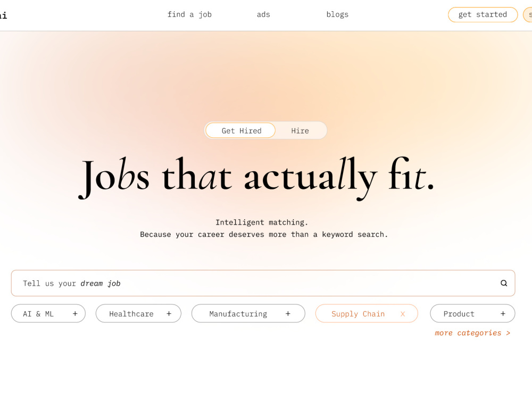This screenshot has width=532, height=399.
Task: Go to the blogs nav item
Action: (337, 14)
